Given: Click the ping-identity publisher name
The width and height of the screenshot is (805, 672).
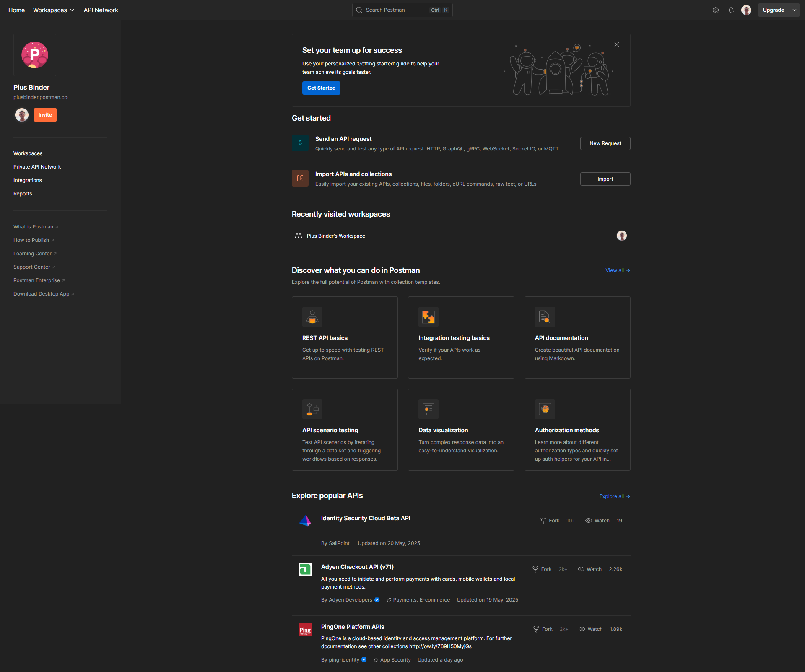Looking at the screenshot, I should (344, 660).
